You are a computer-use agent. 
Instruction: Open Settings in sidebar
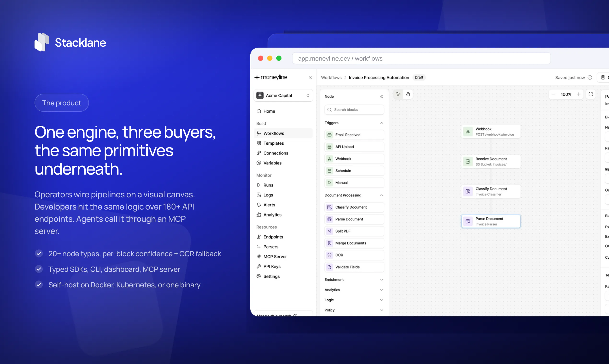(283, 276)
